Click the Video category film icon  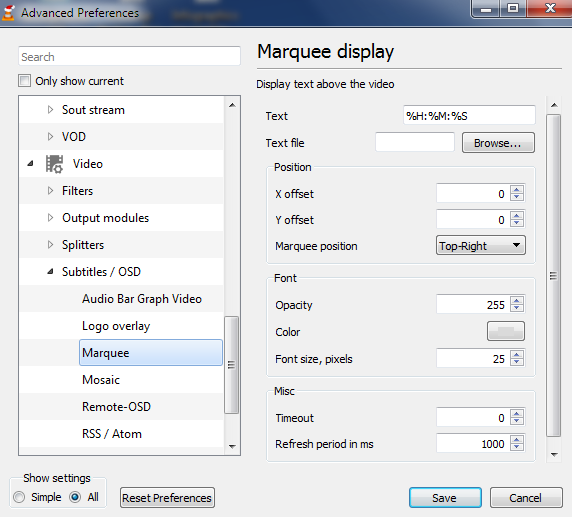54,164
